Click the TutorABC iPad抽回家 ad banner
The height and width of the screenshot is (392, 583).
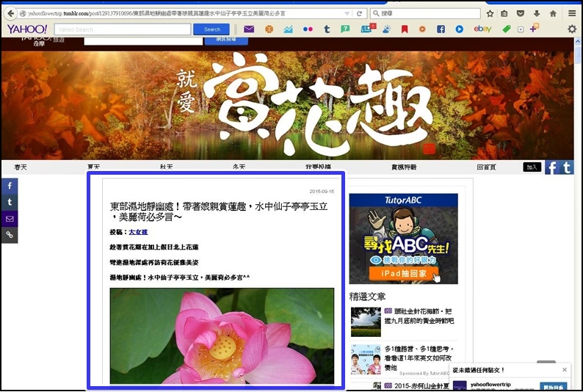403,239
